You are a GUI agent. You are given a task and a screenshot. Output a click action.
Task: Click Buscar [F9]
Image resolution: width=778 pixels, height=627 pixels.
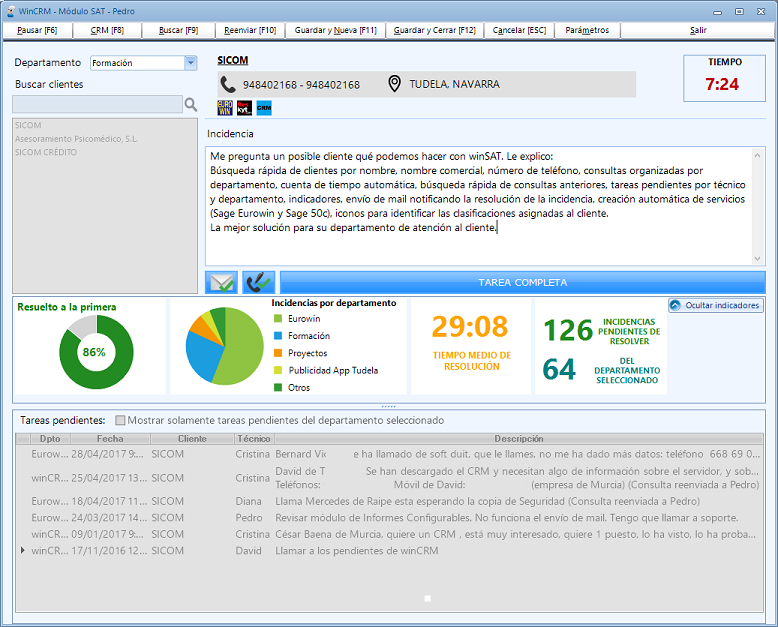click(179, 30)
